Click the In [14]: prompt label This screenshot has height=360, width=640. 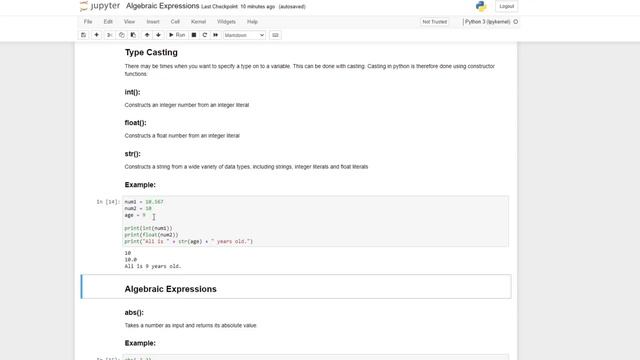pyautogui.click(x=108, y=202)
